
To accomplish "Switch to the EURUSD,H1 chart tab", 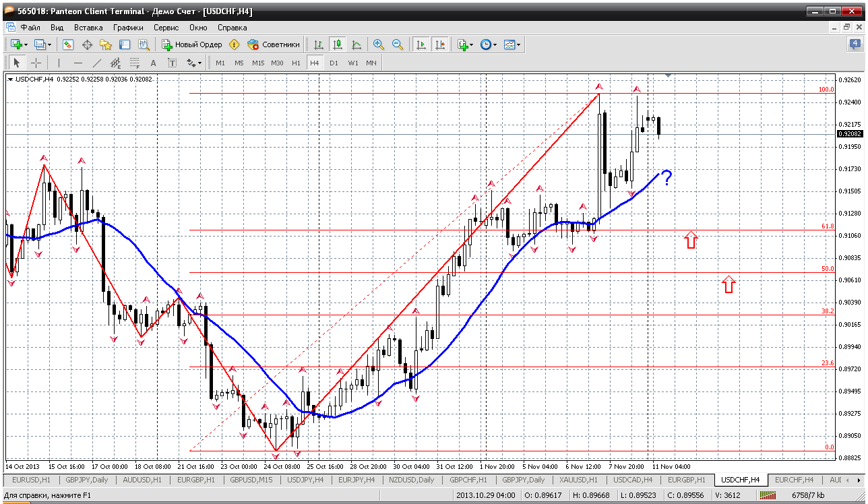I will click(32, 480).
